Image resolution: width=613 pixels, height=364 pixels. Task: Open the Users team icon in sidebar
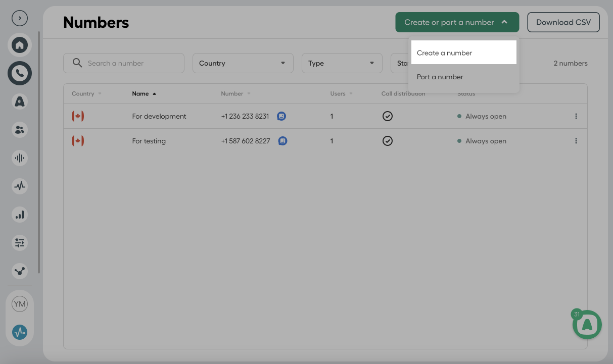pyautogui.click(x=20, y=130)
